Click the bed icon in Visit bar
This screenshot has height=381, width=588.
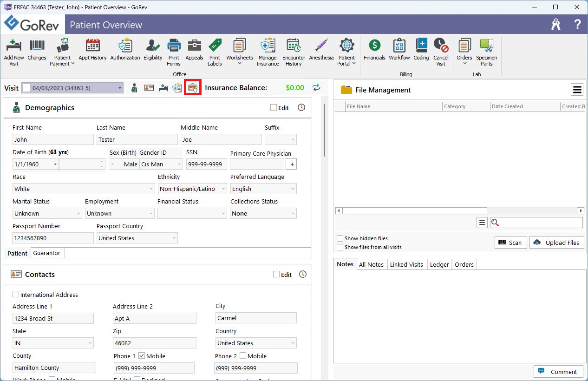[x=163, y=88]
